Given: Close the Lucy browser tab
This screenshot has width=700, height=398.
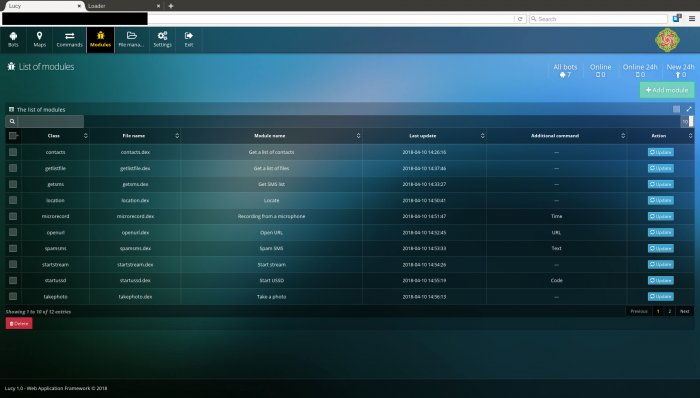Looking at the screenshot, I should pos(79,6).
